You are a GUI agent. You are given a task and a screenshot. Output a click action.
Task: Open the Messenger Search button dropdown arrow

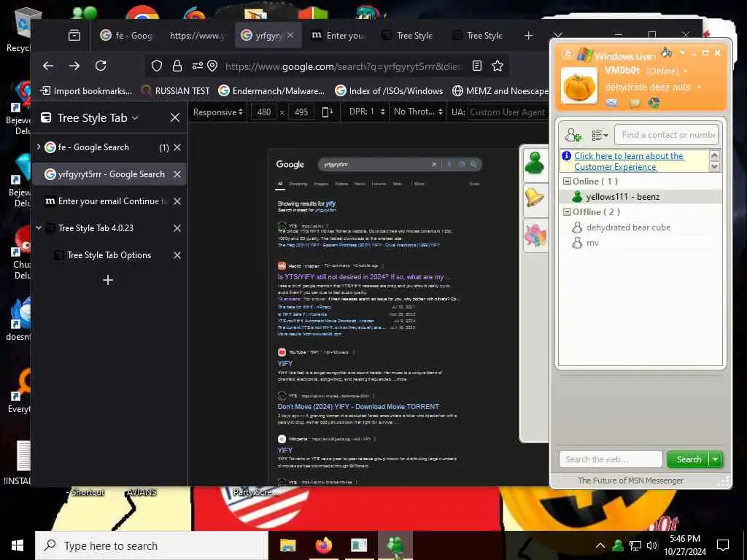(x=716, y=459)
